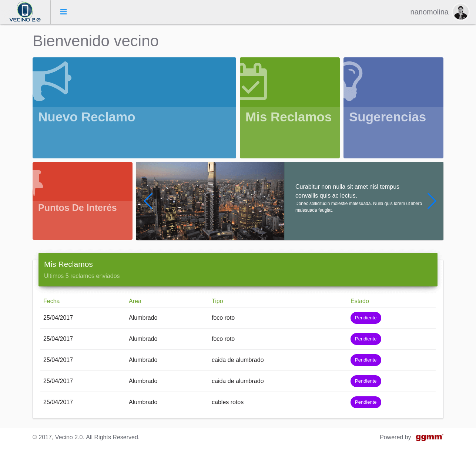Click the calendar check icon tile
476x450 pixels.
point(253,82)
